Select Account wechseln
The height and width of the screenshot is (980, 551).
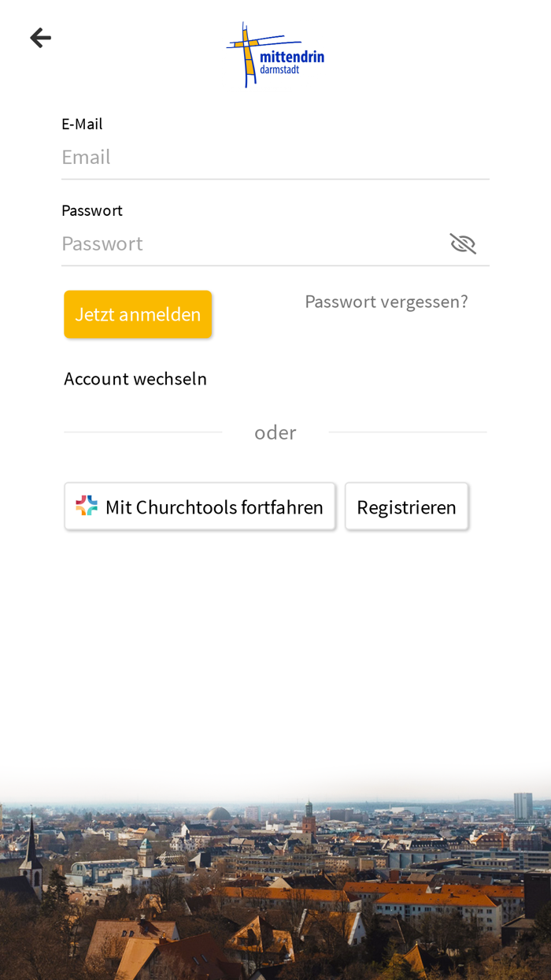pos(135,378)
